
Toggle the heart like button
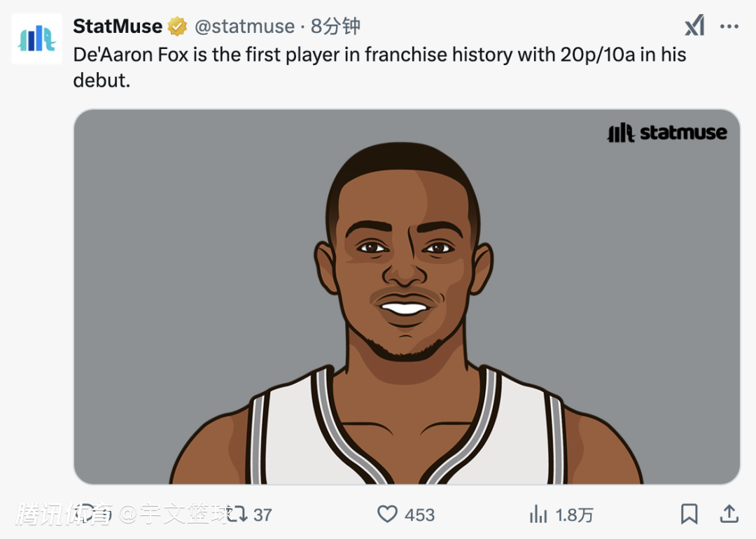pyautogui.click(x=387, y=514)
